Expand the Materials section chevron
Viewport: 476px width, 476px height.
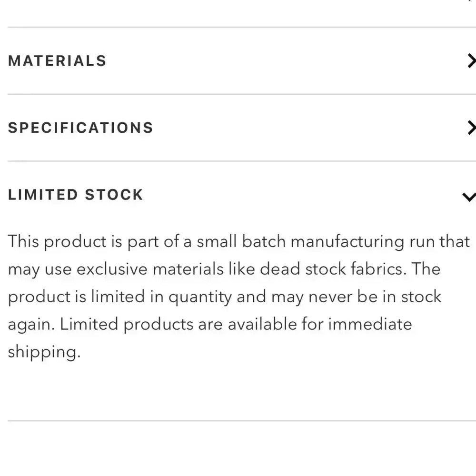click(470, 61)
